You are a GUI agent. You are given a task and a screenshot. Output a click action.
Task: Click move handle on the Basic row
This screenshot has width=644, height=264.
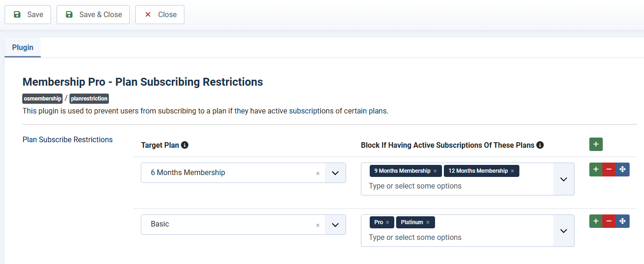coord(623,221)
